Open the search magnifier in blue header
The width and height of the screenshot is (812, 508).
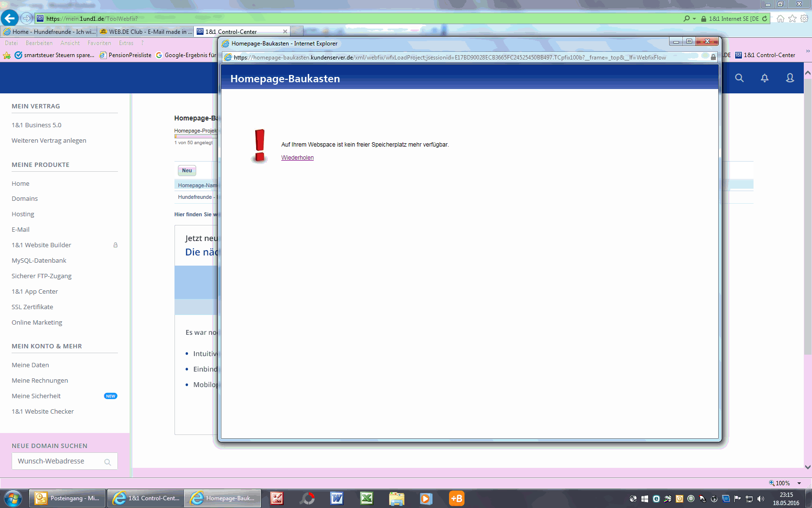pyautogui.click(x=739, y=78)
